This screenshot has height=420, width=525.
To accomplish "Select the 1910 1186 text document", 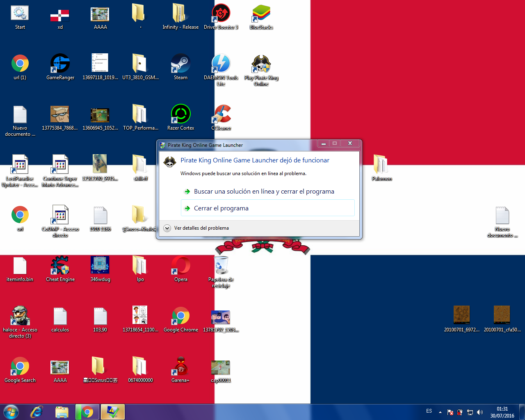I will point(100,219).
